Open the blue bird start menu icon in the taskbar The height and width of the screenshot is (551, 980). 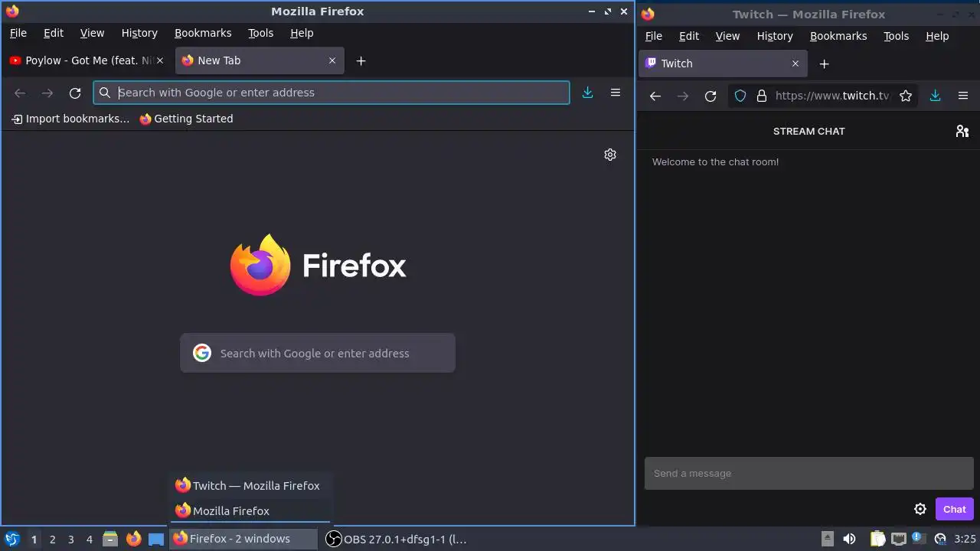click(x=12, y=539)
